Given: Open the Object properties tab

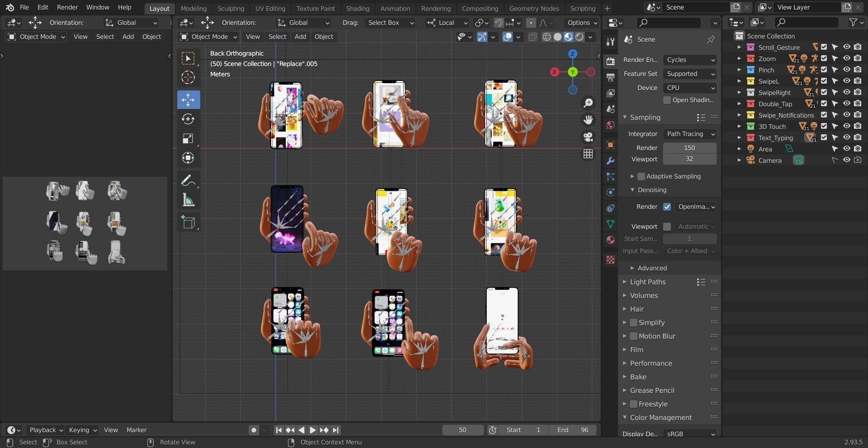Looking at the screenshot, I should coord(610,145).
